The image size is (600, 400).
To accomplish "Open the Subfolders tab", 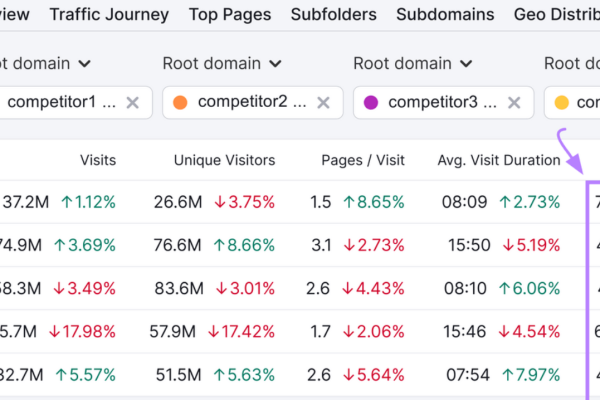I will click(x=334, y=15).
